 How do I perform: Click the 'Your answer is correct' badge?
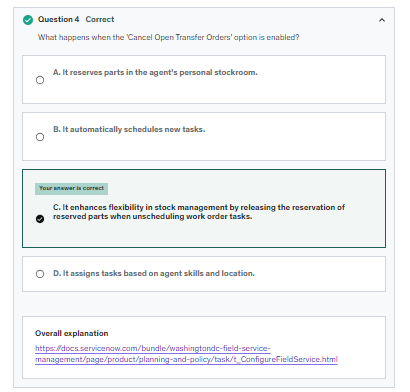click(x=71, y=188)
